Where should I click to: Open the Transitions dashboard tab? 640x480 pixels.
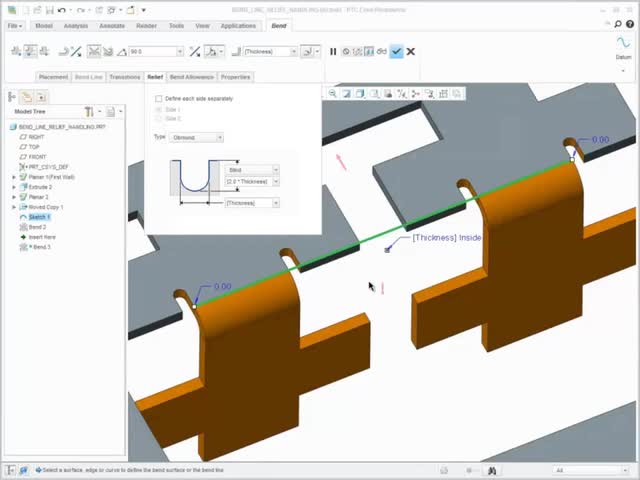[x=124, y=77]
